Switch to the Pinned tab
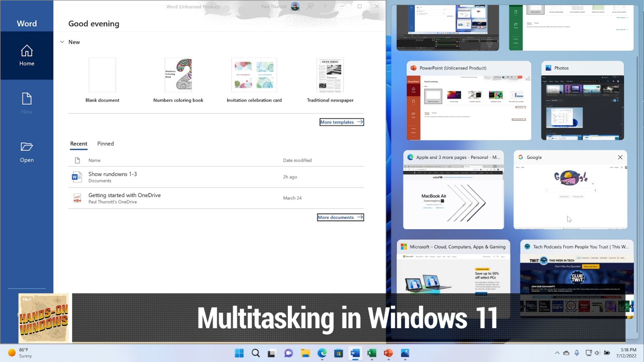The height and width of the screenshot is (362, 644). pyautogui.click(x=105, y=144)
